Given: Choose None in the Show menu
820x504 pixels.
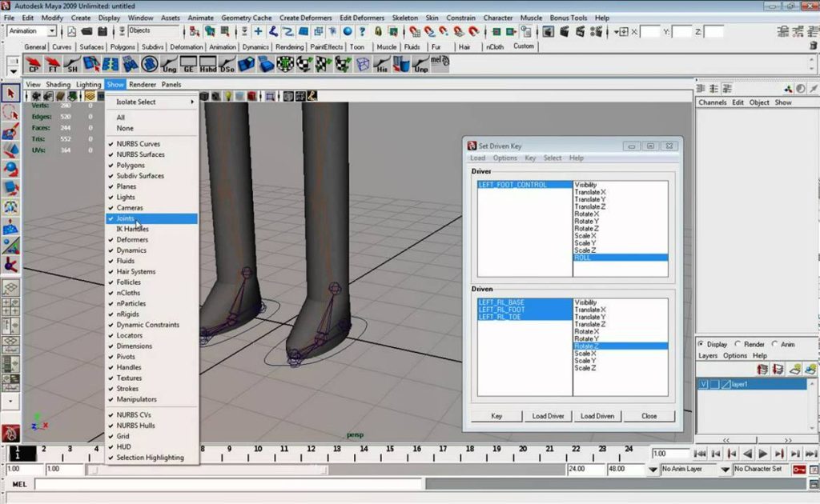Looking at the screenshot, I should 151,128.
